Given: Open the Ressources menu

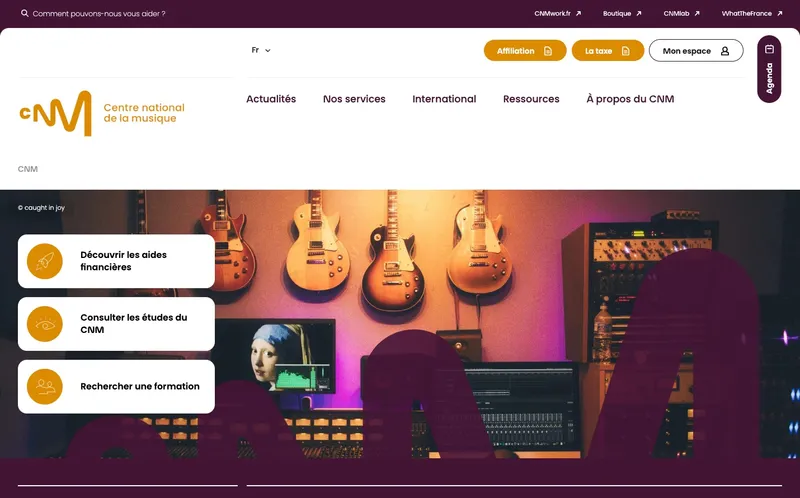Looking at the screenshot, I should click(531, 99).
